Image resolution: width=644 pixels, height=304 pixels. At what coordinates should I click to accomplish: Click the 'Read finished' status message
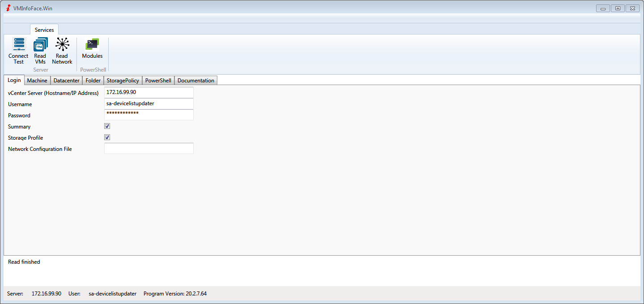point(24,262)
